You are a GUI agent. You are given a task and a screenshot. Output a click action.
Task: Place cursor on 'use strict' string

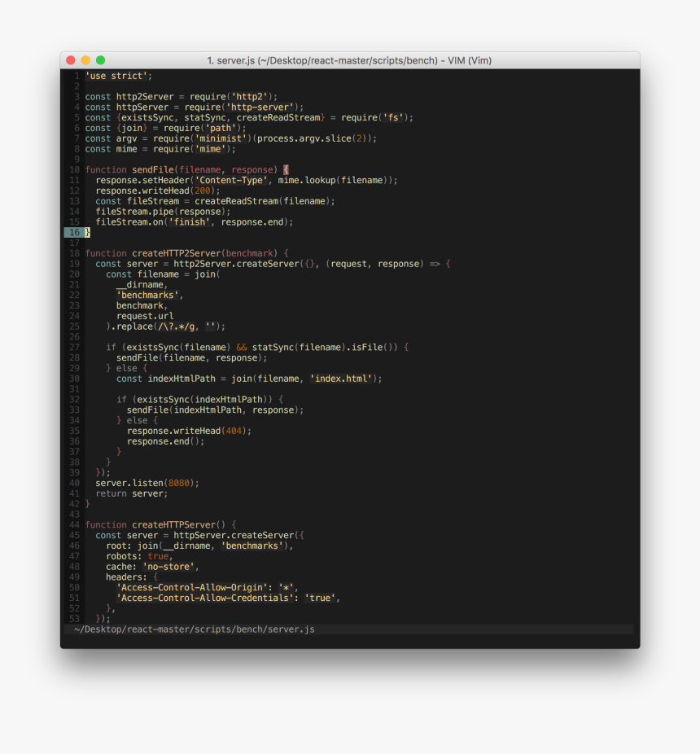[x=119, y=76]
